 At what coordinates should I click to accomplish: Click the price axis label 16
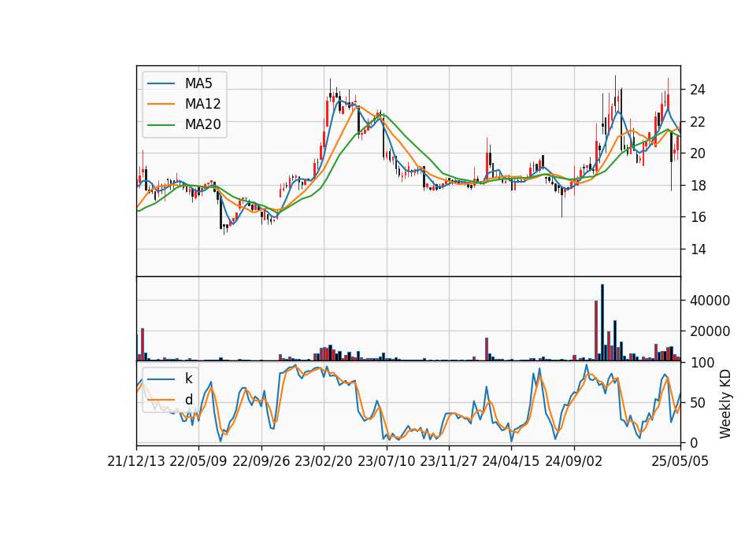coord(698,218)
